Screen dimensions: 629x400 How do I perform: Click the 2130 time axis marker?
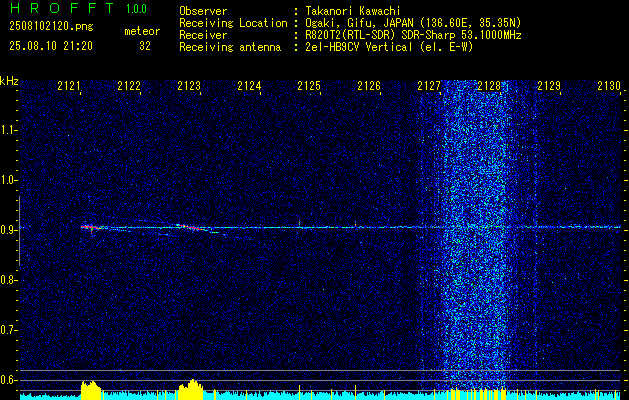(x=609, y=85)
